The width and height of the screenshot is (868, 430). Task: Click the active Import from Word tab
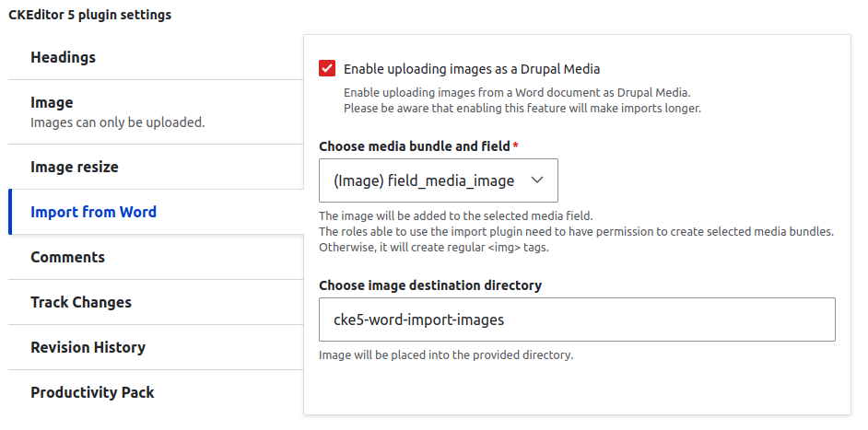point(156,212)
